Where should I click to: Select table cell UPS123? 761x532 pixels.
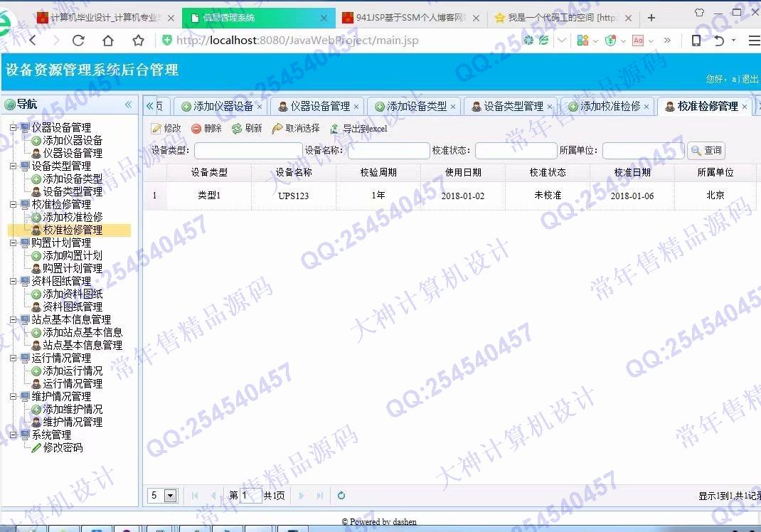[x=294, y=196]
